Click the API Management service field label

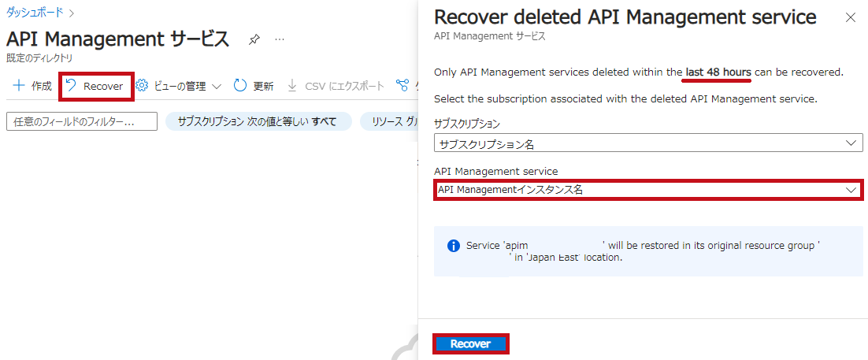click(x=496, y=171)
